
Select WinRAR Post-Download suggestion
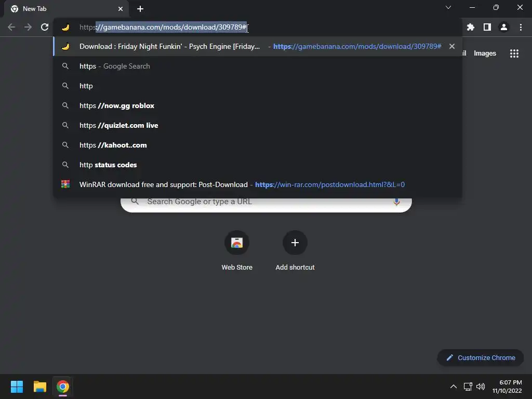pos(258,184)
